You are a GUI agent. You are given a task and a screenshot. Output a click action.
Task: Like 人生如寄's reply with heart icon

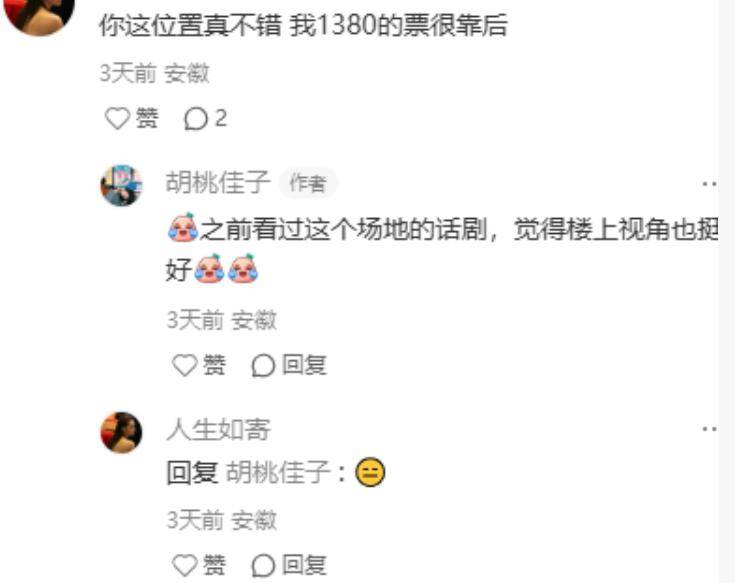pos(185,565)
